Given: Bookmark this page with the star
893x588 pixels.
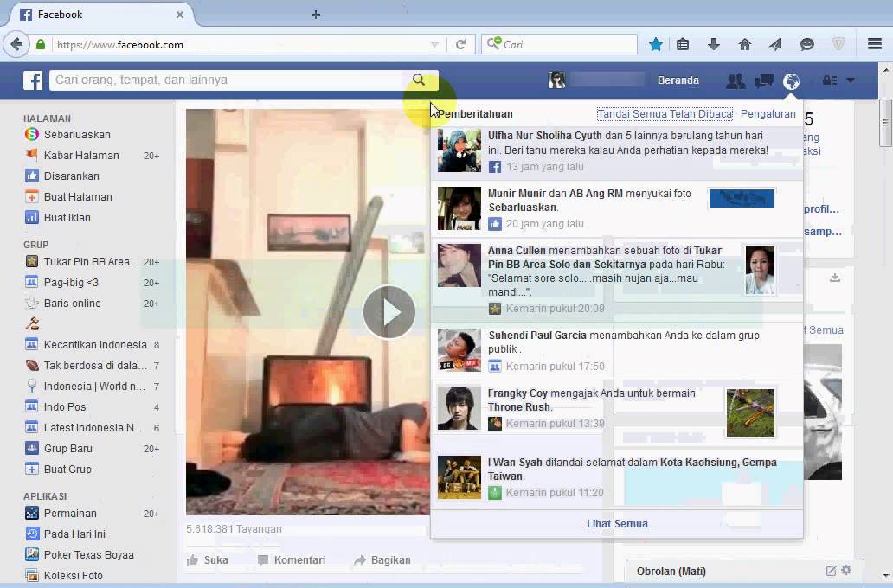Looking at the screenshot, I should click(x=656, y=44).
